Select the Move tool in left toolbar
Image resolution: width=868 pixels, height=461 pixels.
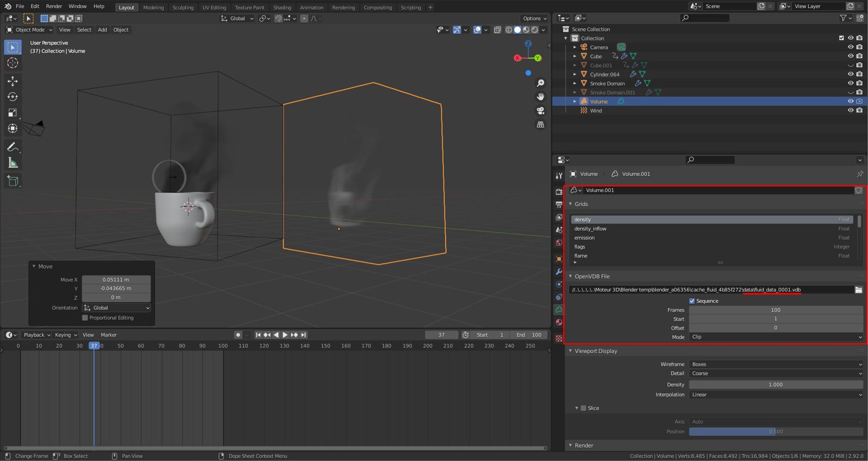click(12, 81)
